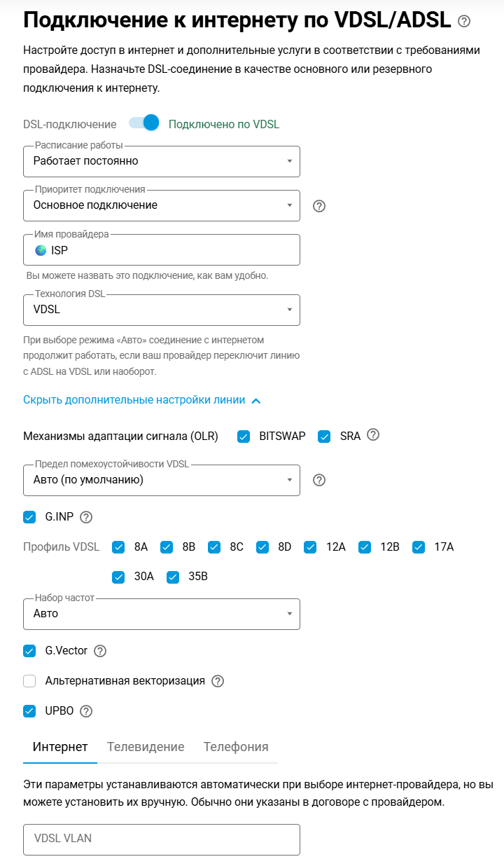Open help for Механизмы адаптации сигнала (OLR)
The image size is (504, 866).
[x=373, y=435]
